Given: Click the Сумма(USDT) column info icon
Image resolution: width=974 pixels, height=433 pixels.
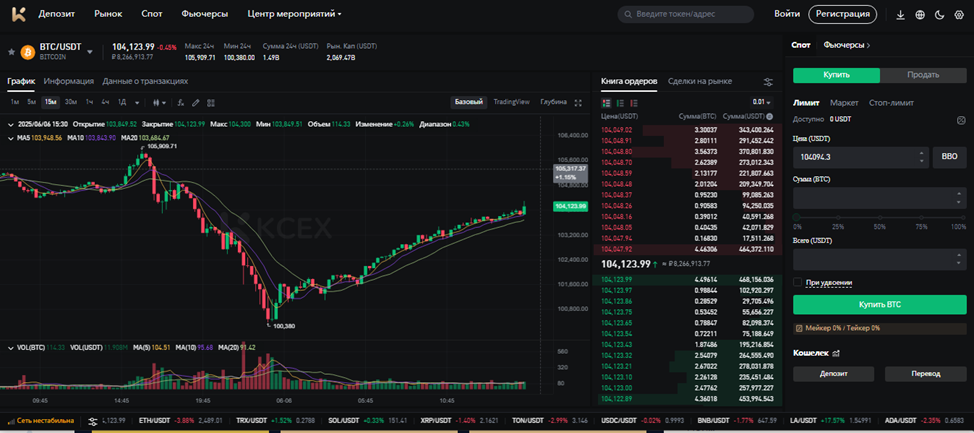Looking at the screenshot, I should pos(770,116).
